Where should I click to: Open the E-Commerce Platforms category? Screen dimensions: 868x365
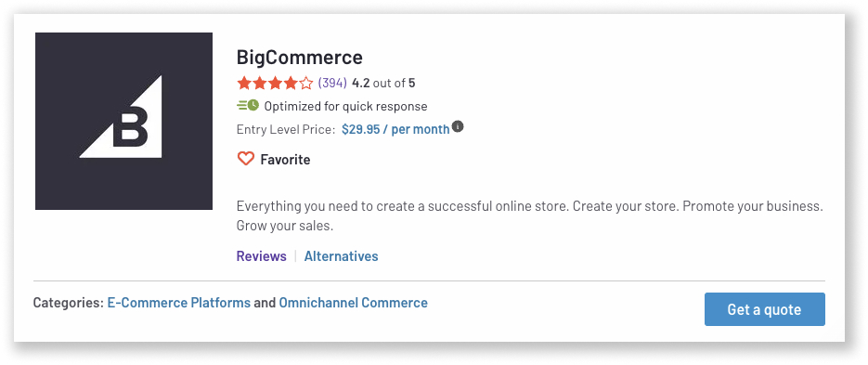coord(179,303)
